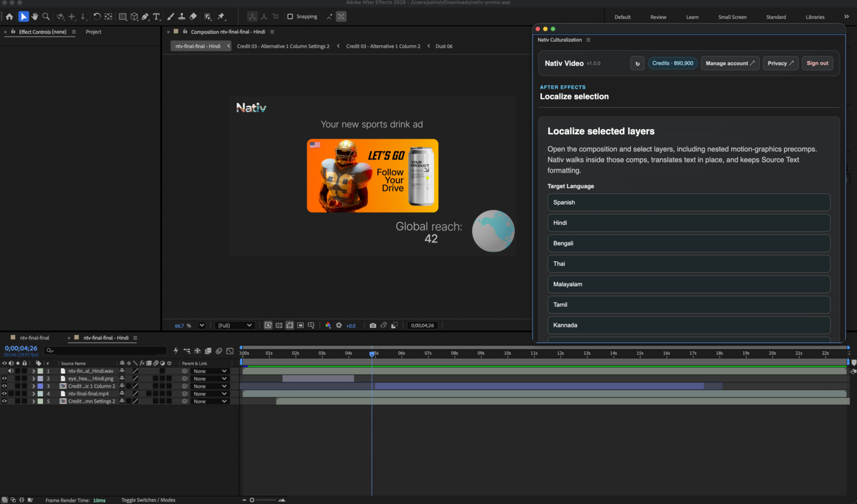The height and width of the screenshot is (504, 857).
Task: Toggle Switches / Modes
Action: (148, 500)
